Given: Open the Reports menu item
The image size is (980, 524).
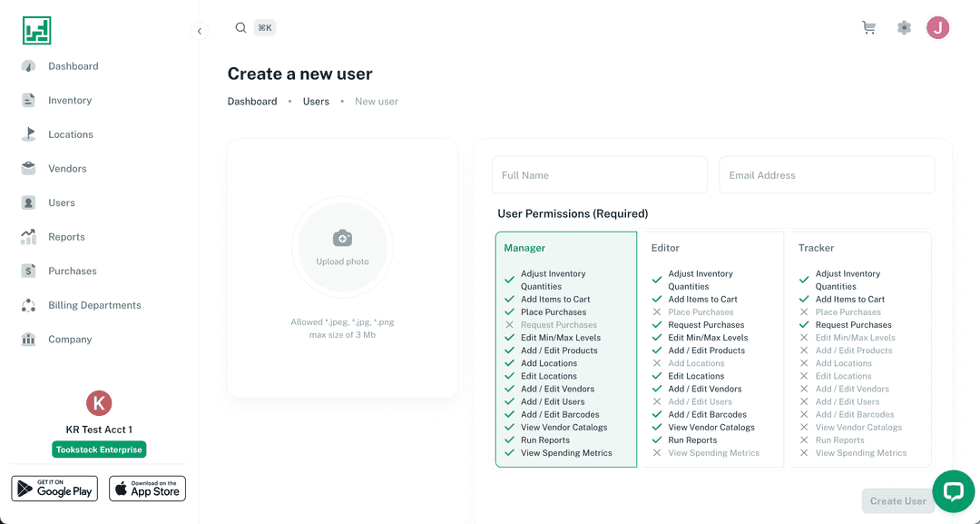Looking at the screenshot, I should (66, 237).
